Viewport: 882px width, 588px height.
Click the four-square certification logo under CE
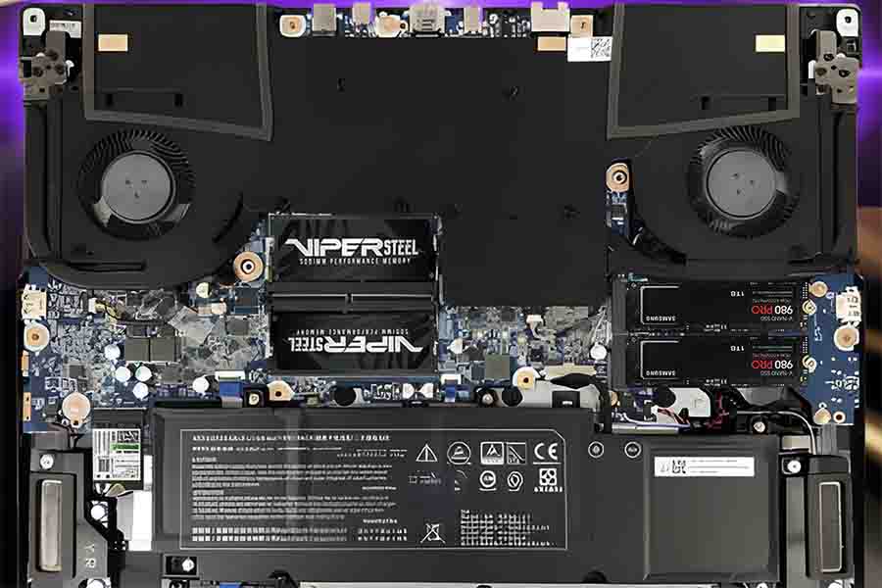point(546,479)
